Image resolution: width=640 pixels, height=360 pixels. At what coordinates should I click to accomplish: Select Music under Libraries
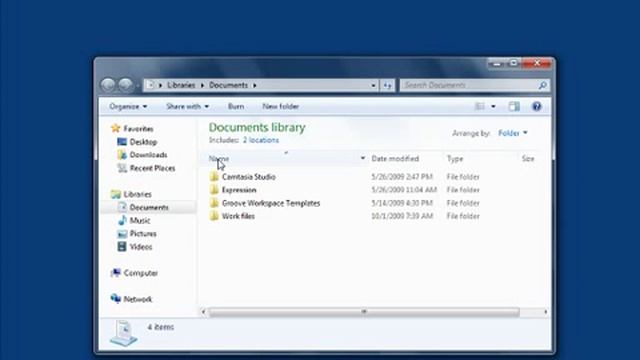140,220
